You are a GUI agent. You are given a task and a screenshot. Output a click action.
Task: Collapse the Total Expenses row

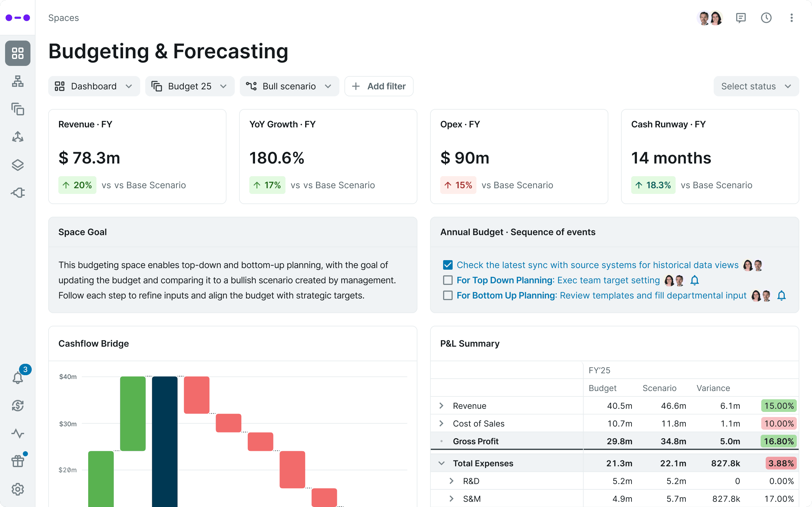(x=442, y=463)
